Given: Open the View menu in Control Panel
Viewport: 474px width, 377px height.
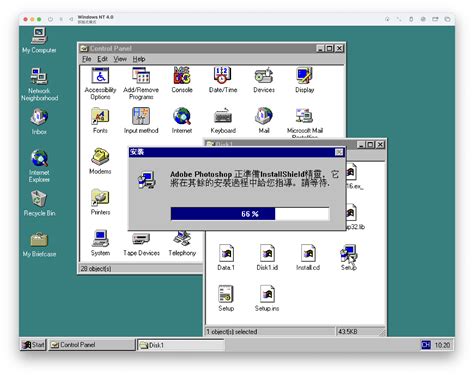Looking at the screenshot, I should pyautogui.click(x=120, y=59).
